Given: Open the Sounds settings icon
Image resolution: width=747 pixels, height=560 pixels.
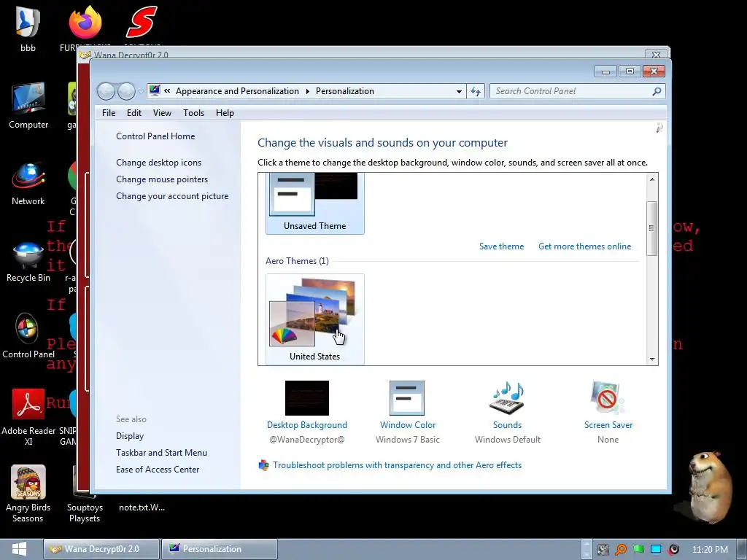Looking at the screenshot, I should tap(507, 397).
